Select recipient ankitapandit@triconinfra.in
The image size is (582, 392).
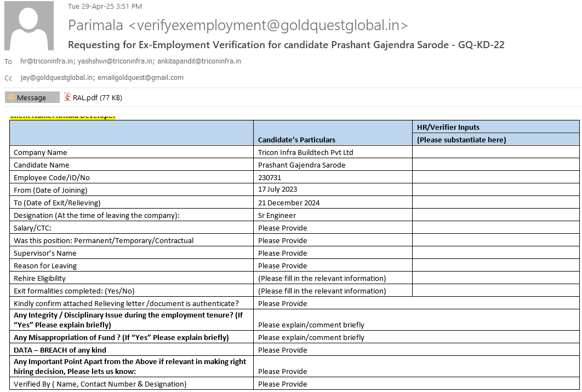point(199,61)
